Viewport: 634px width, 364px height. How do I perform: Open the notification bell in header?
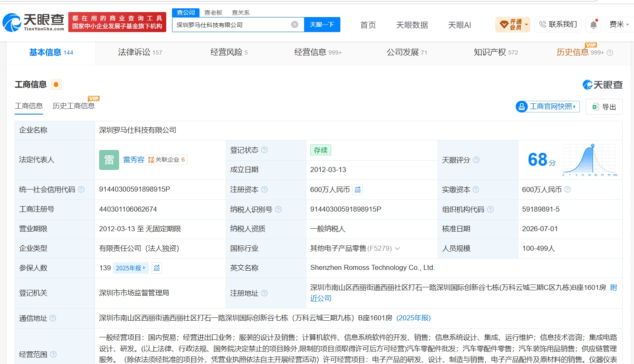[594, 25]
